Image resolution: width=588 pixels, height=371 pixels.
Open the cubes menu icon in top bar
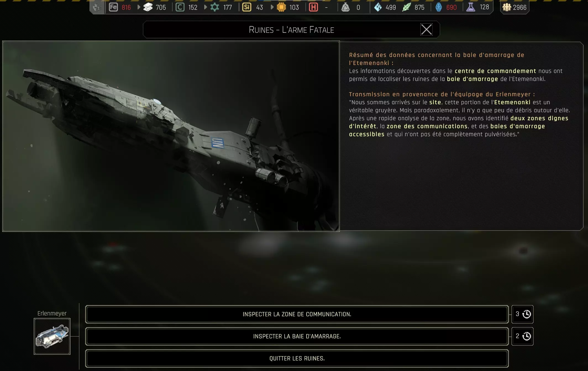(97, 7)
